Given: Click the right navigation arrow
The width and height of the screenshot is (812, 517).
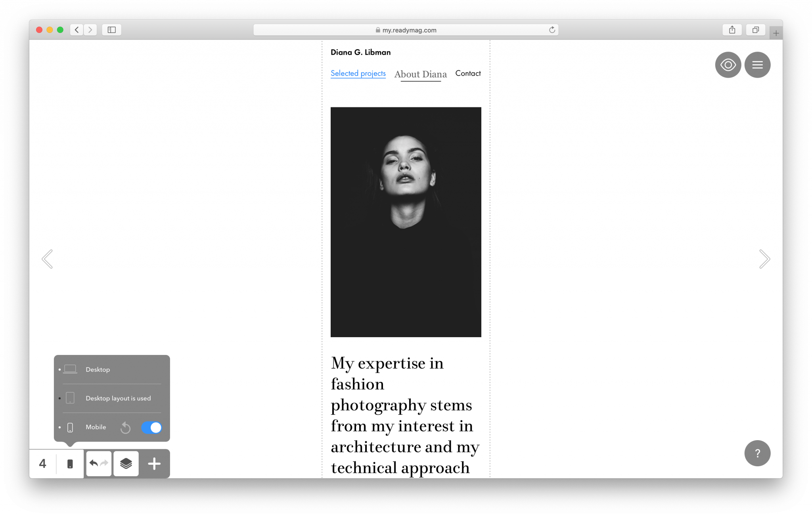Looking at the screenshot, I should coord(764,259).
